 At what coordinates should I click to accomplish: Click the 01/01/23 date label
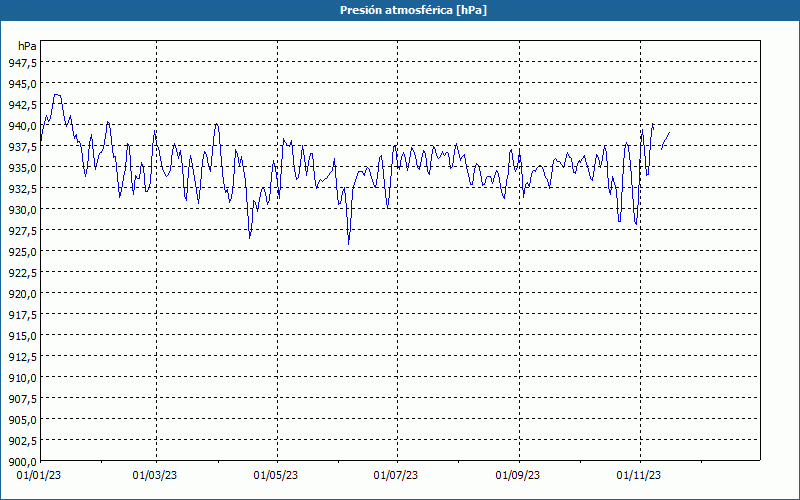pos(39,476)
